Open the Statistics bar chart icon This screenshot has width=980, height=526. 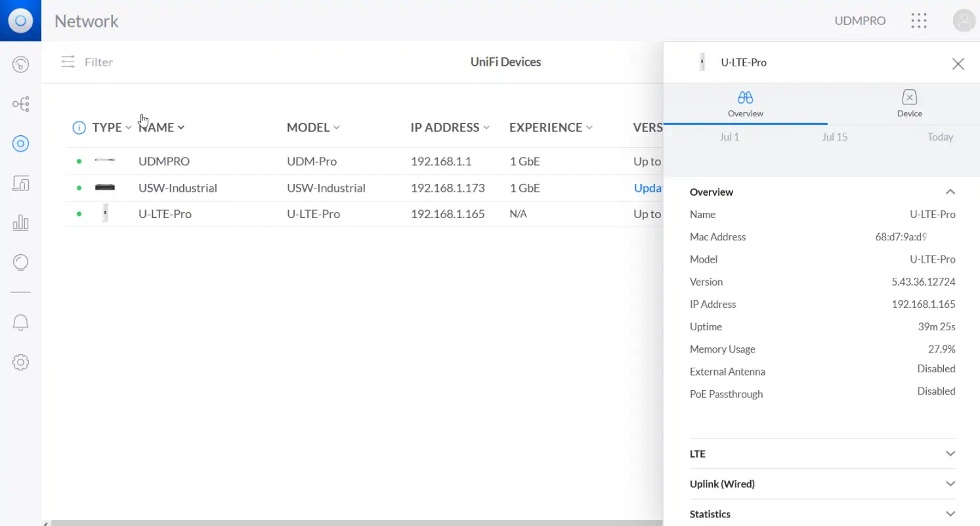coord(20,223)
